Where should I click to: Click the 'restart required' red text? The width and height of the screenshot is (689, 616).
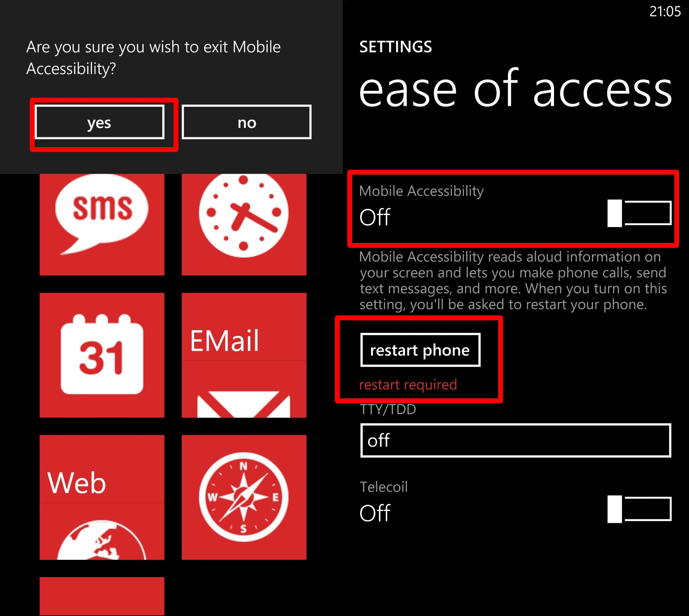click(408, 385)
